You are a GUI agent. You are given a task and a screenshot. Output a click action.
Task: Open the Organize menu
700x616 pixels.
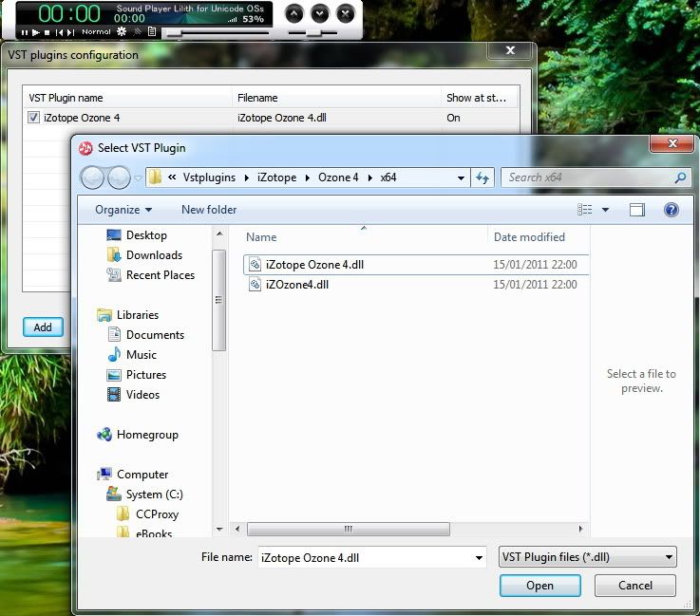click(123, 210)
